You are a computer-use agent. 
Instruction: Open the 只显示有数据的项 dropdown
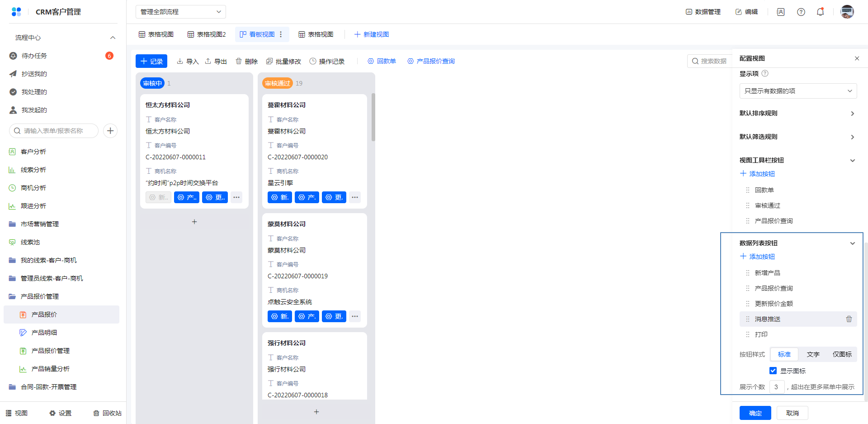click(x=798, y=91)
